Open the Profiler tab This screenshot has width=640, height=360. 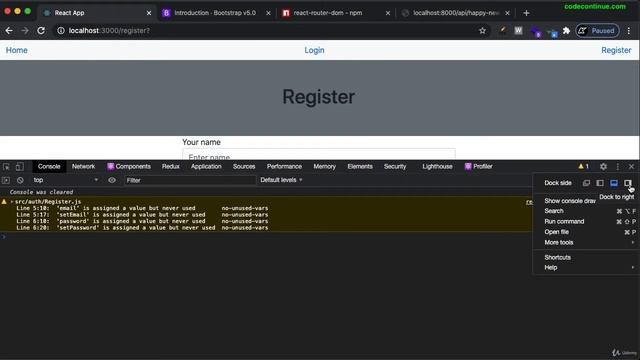pos(478,167)
